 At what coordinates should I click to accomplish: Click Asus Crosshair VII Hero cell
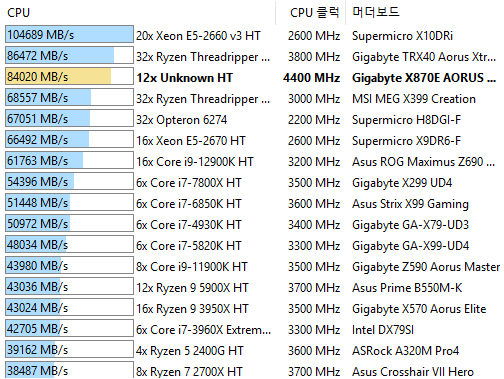point(413,372)
